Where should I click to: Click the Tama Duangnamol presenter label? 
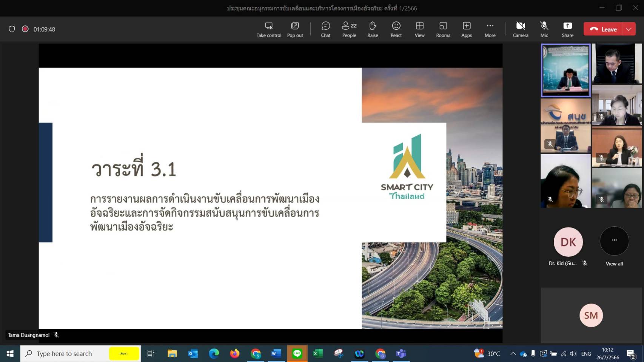29,335
